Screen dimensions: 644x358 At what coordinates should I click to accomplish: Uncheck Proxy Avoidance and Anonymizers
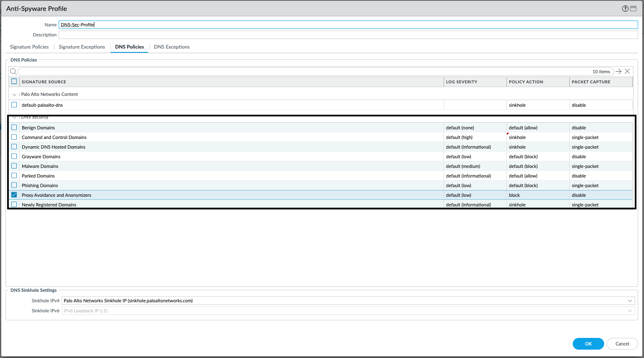tap(14, 195)
